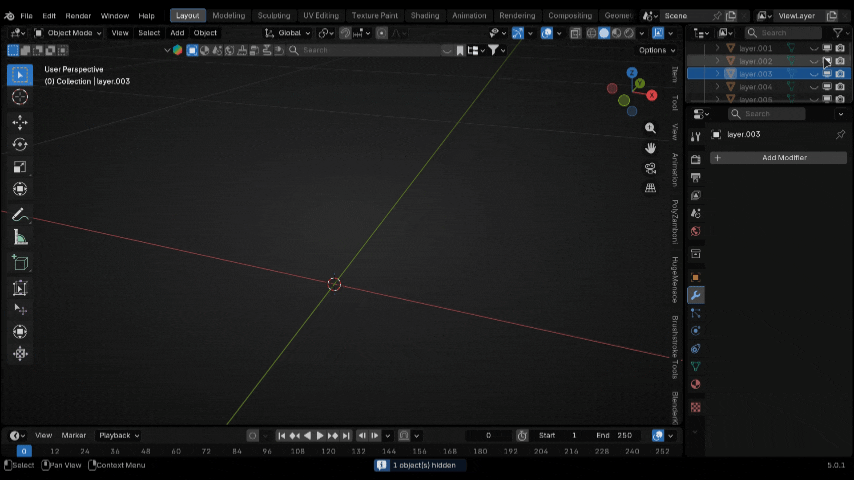Hide layer.001 in viewport via monitor icon

click(x=827, y=48)
